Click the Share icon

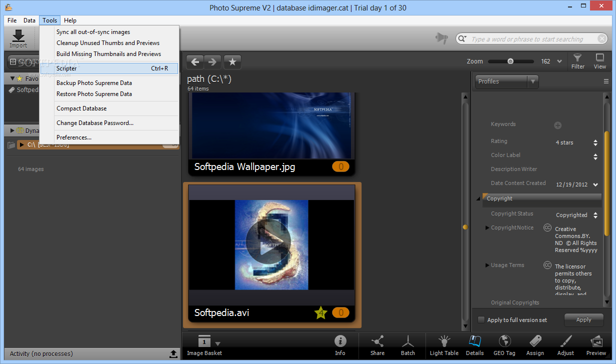(377, 345)
